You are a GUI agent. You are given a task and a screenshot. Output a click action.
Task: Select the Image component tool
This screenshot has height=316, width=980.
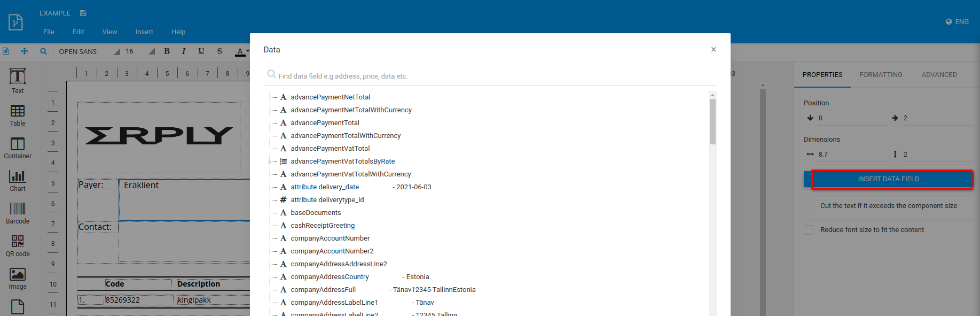coord(18,279)
